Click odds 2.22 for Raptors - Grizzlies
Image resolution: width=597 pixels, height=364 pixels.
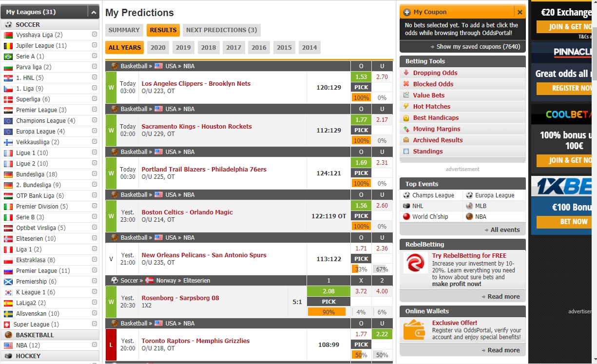pyautogui.click(x=382, y=334)
